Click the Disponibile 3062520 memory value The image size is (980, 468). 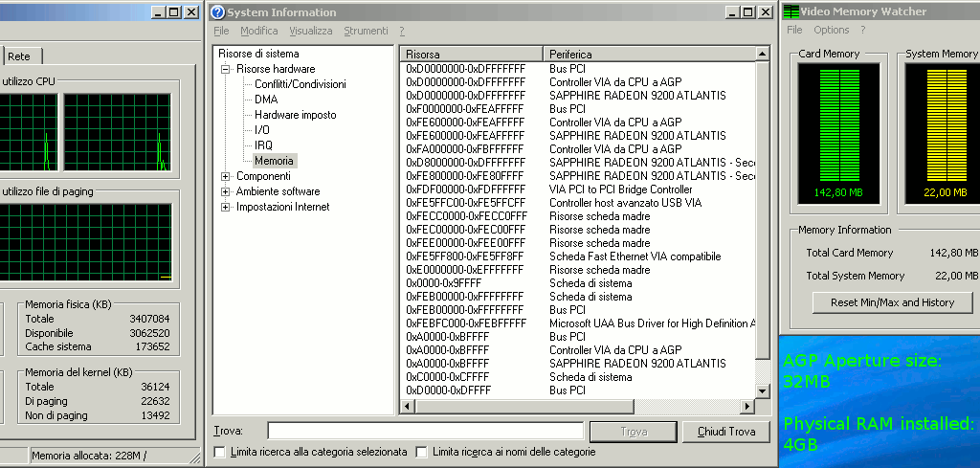click(149, 333)
